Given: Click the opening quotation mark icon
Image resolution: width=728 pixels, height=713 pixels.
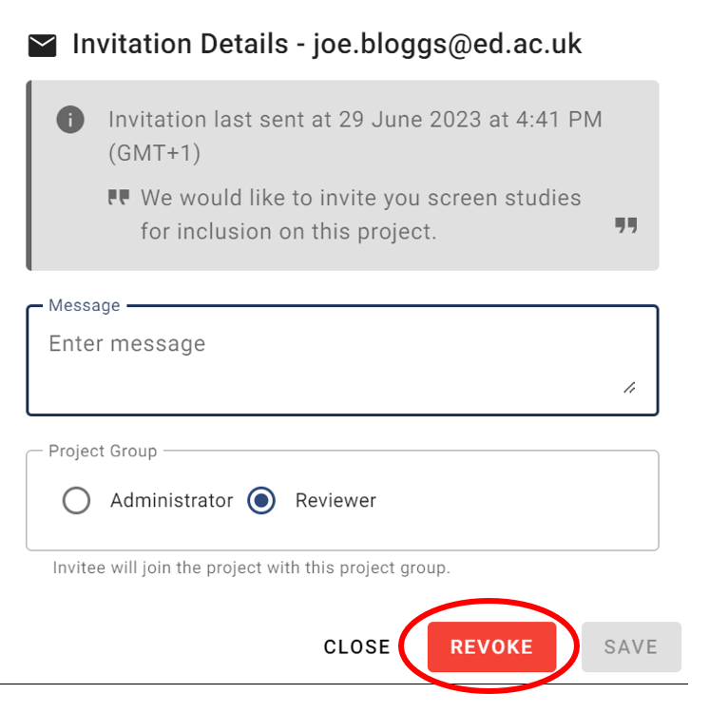Looking at the screenshot, I should 118,198.
